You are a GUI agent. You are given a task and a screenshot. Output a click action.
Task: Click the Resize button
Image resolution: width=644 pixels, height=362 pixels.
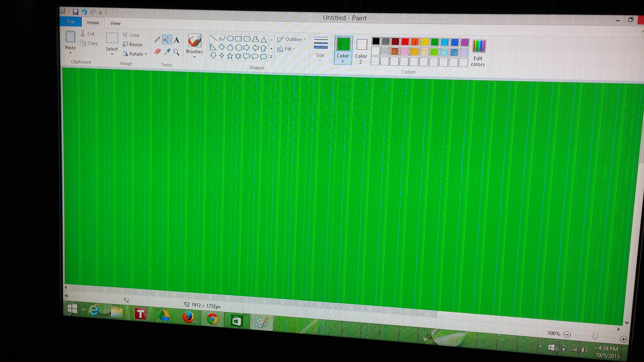(133, 44)
